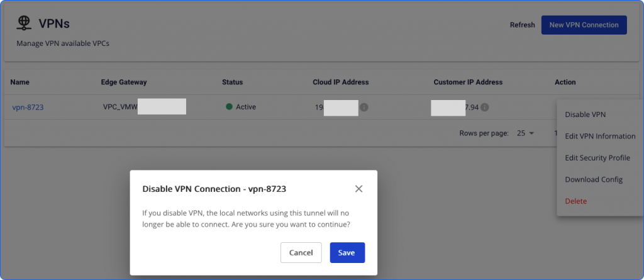Screen dimensions: 644x280
Task: Click the Cloud IP Address column header
Action: 340,82
